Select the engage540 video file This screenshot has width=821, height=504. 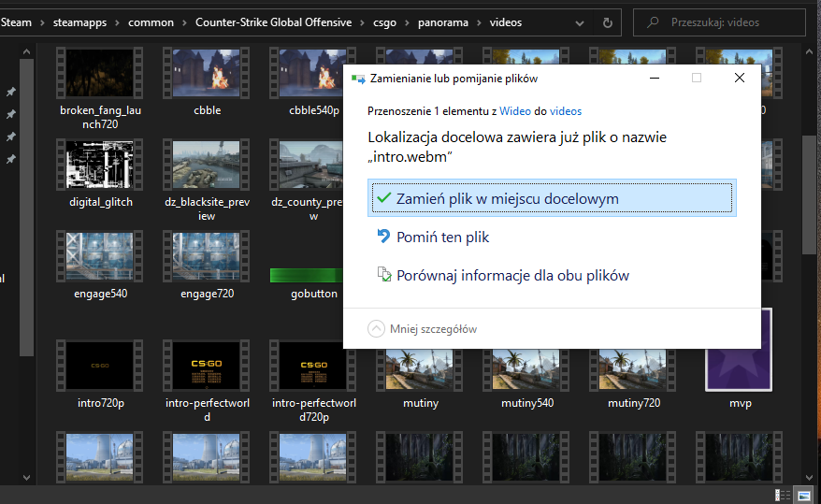pyautogui.click(x=99, y=266)
